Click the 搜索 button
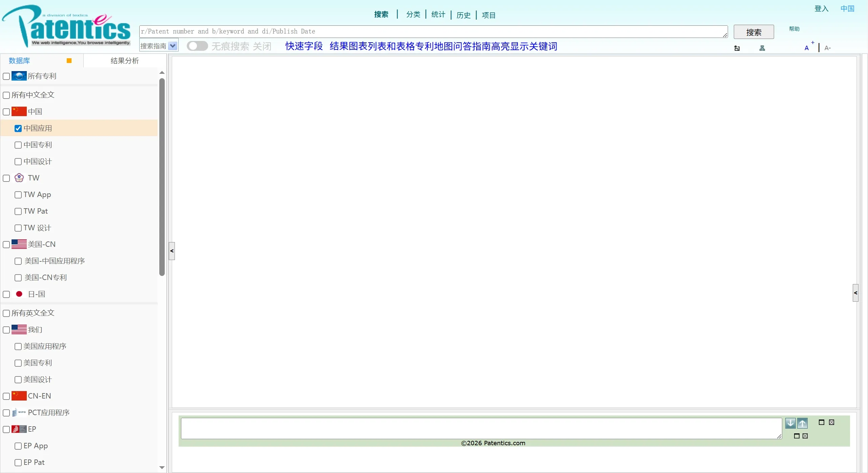868x473 pixels. click(754, 32)
